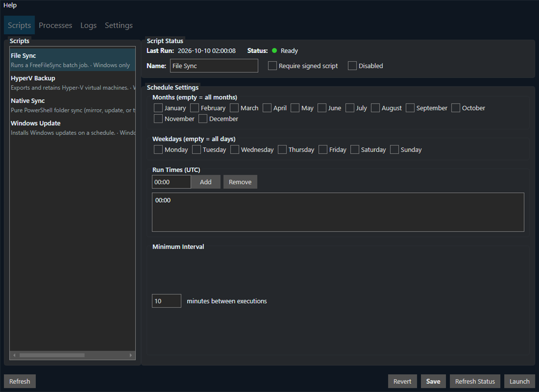Screen dimensions: 539x392
Task: Launch the selected script
Action: click(x=520, y=382)
